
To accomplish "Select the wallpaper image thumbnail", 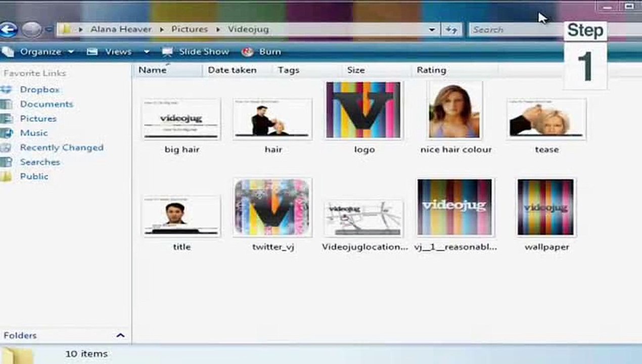I will click(546, 207).
